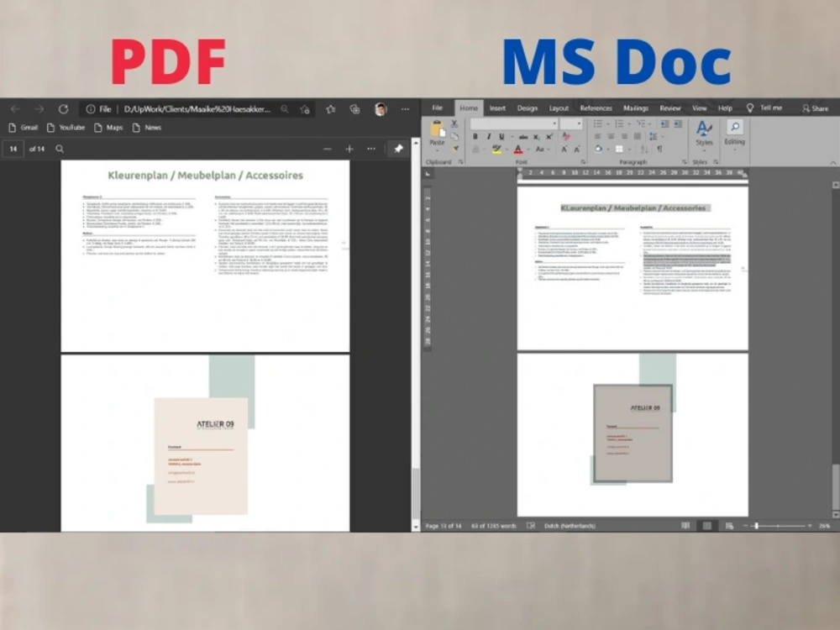
Task: Refresh the page in the browser
Action: (x=64, y=109)
